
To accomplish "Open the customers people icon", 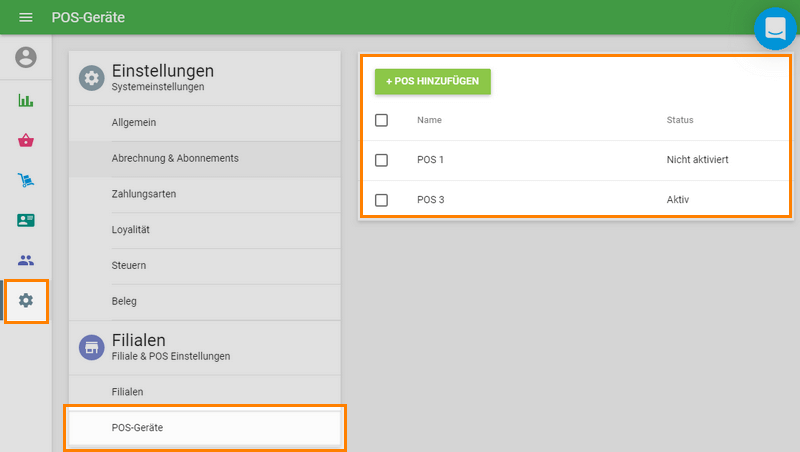I will click(26, 260).
